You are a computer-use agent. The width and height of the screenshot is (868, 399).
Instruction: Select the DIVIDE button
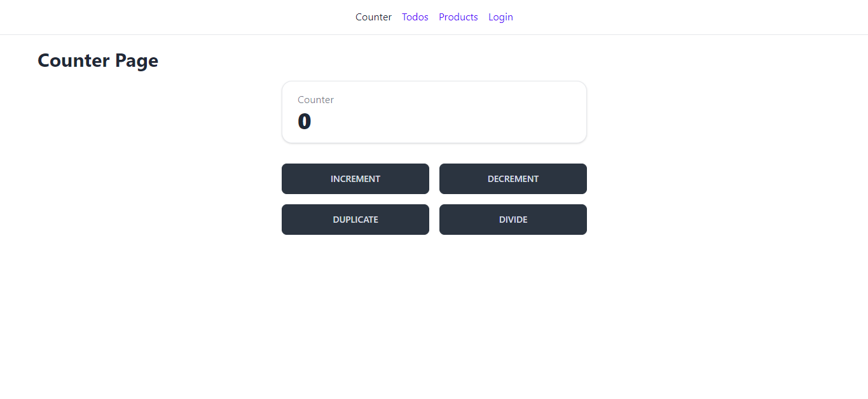click(x=513, y=220)
